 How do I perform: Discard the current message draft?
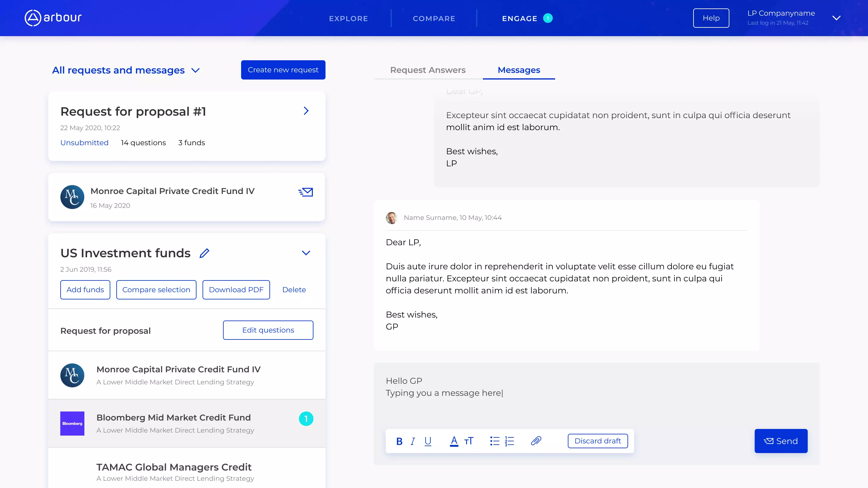[x=597, y=441]
